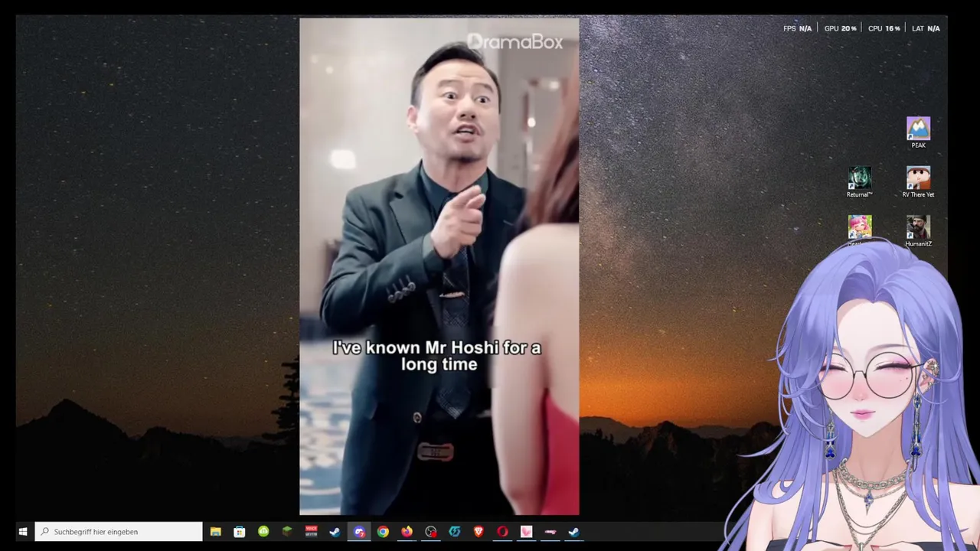Open Google Chrome from the taskbar
The height and width of the screenshot is (551, 980).
383,532
